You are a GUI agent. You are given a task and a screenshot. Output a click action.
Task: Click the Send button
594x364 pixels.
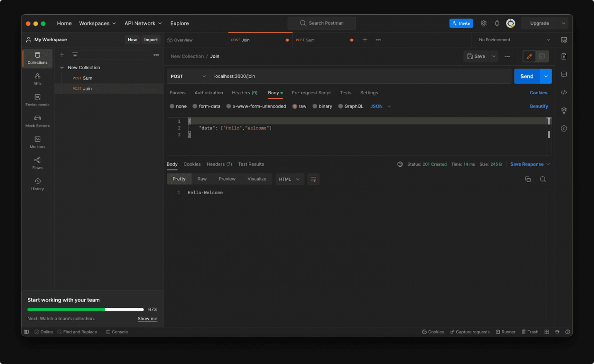[526, 76]
